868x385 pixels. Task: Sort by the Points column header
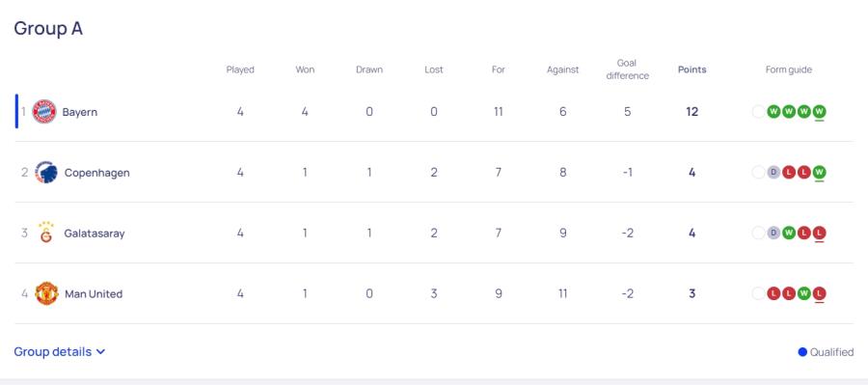pos(692,69)
